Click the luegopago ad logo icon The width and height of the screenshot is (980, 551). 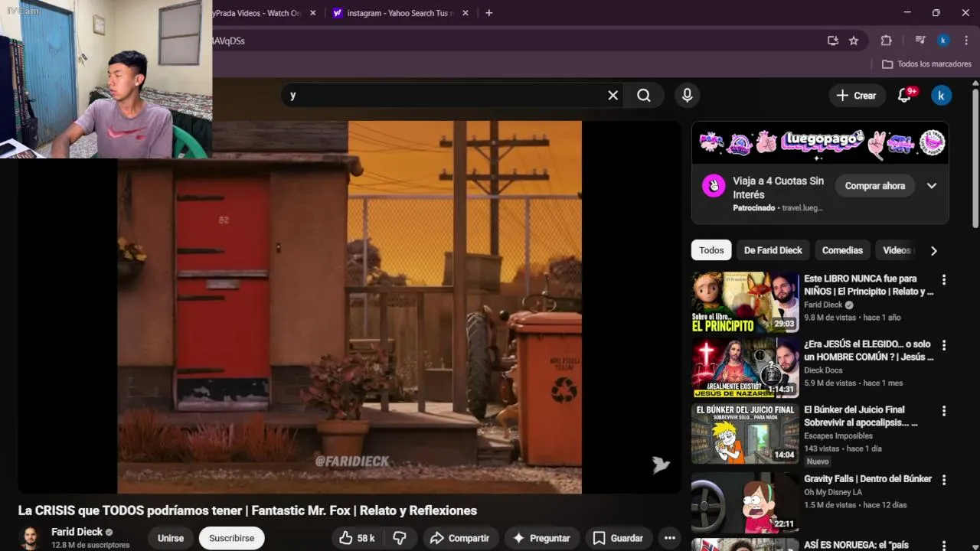[714, 186]
